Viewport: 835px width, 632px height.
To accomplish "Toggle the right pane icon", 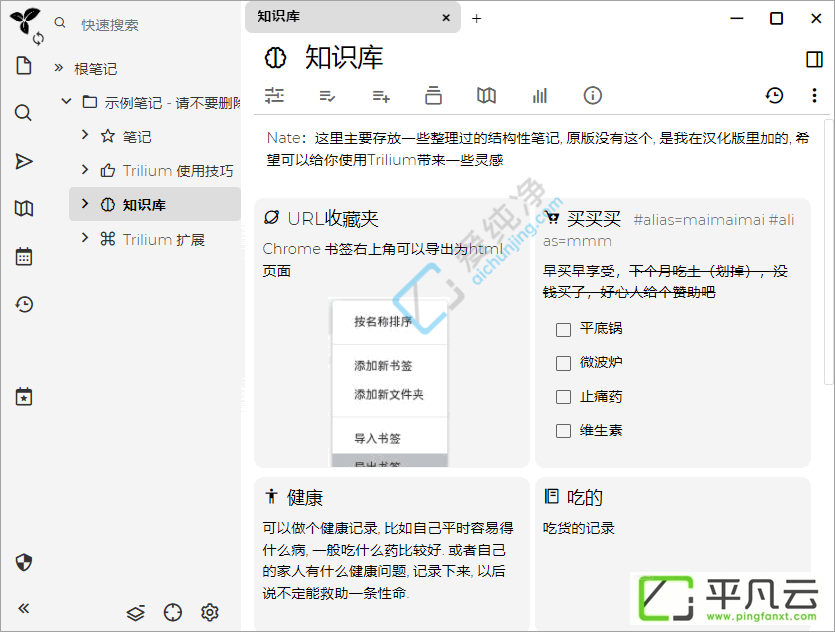I will [814, 59].
